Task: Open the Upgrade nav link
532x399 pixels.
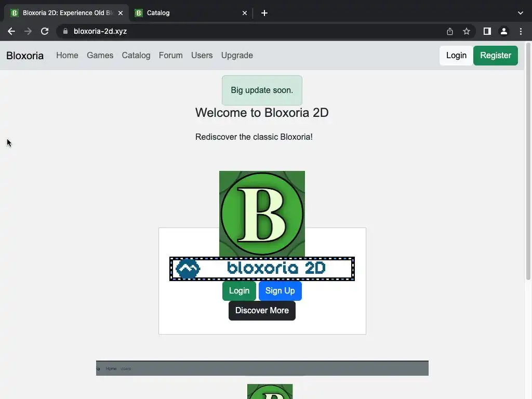Action: 237,55
